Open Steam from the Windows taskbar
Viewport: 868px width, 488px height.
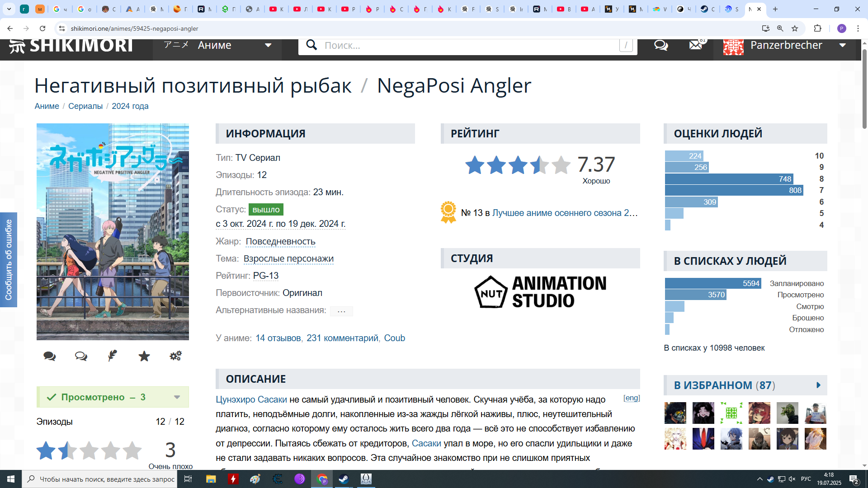344,479
